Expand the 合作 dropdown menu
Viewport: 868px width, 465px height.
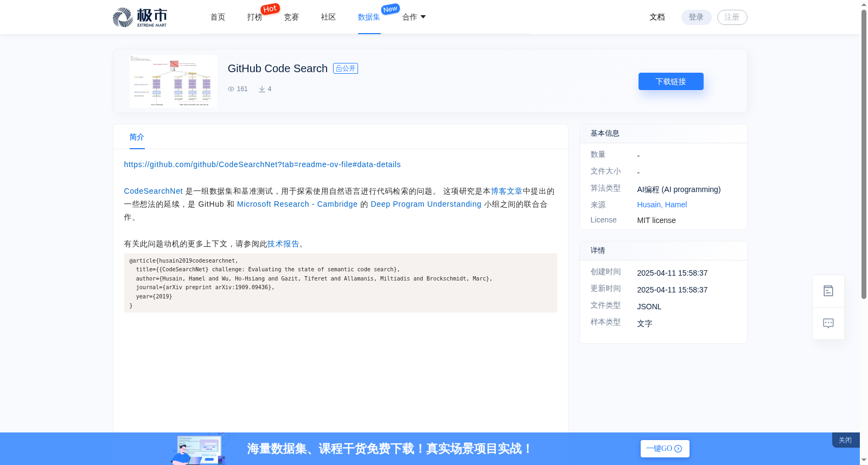(x=414, y=17)
